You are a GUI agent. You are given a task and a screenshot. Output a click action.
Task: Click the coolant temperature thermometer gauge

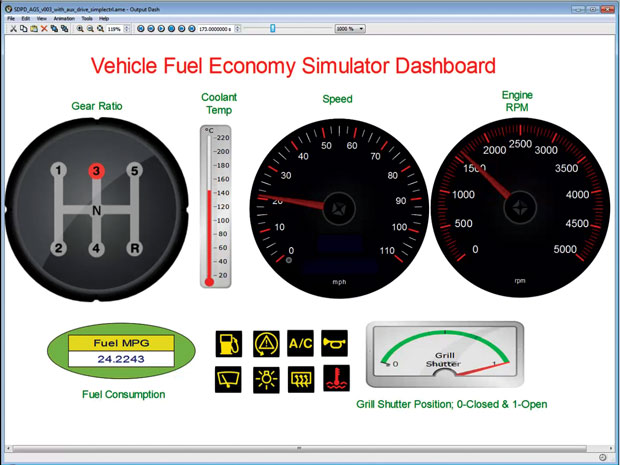pyautogui.click(x=215, y=206)
